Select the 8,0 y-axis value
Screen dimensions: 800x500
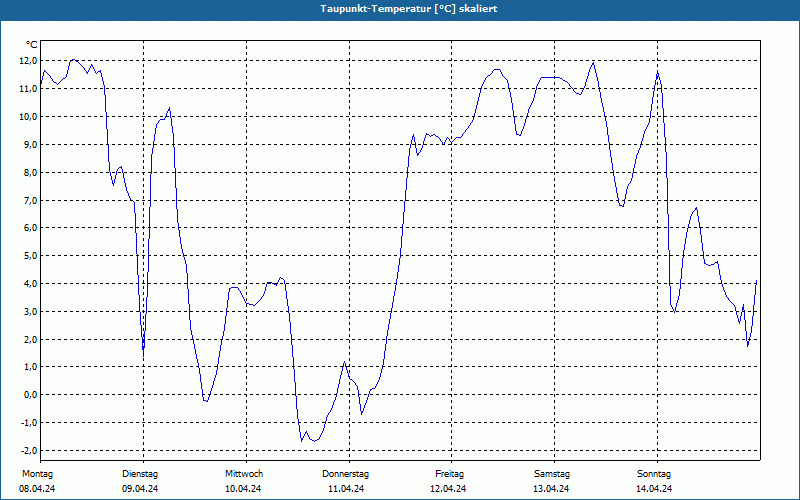(30, 172)
